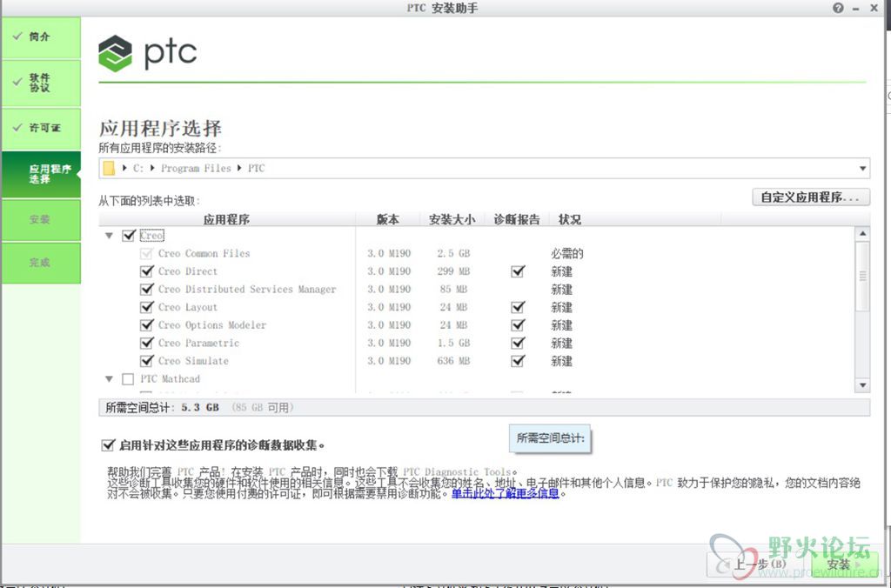The height and width of the screenshot is (588, 891).
Task: Open the 自定义应用程序 button
Action: point(811,197)
